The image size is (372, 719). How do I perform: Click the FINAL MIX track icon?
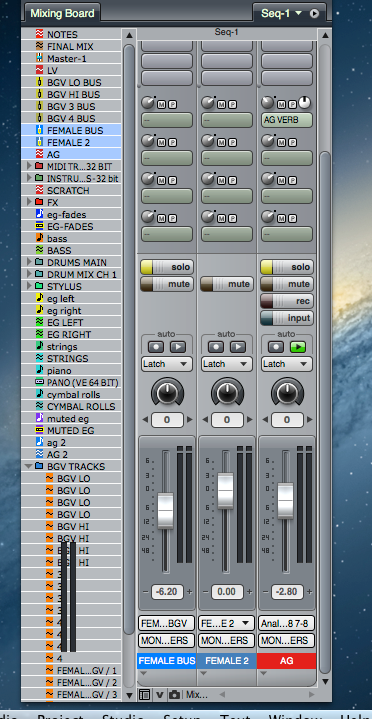[x=39, y=46]
